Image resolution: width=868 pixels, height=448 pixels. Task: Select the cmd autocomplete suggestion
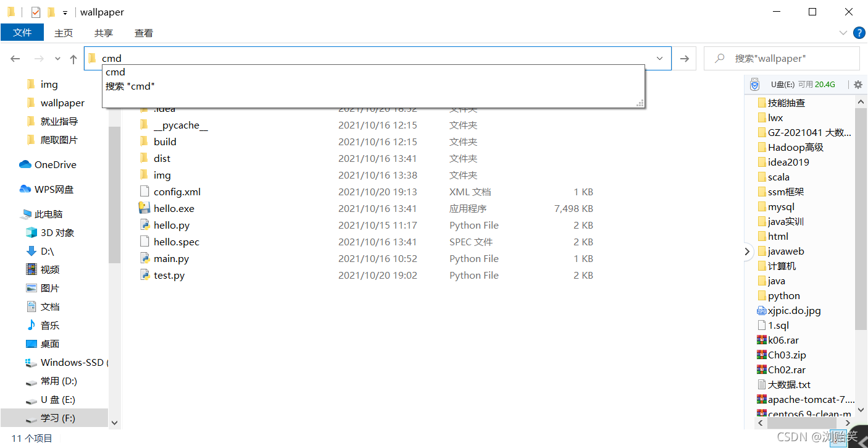click(x=373, y=72)
